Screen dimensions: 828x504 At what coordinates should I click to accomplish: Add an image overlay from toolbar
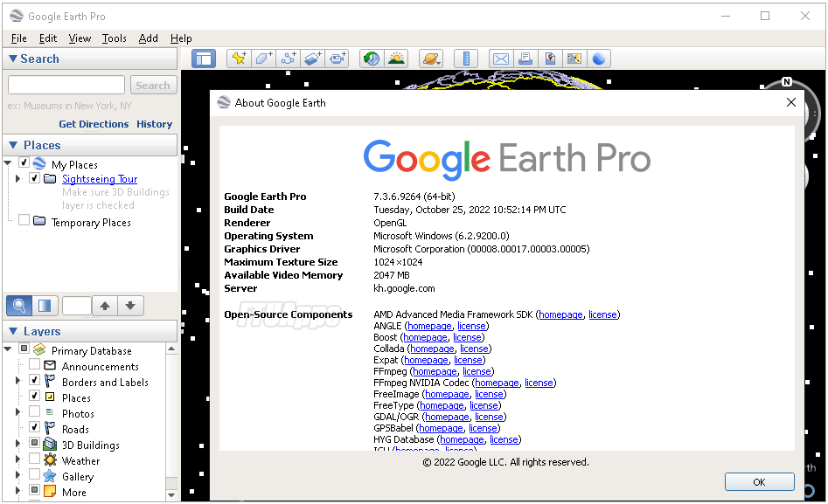pos(313,59)
